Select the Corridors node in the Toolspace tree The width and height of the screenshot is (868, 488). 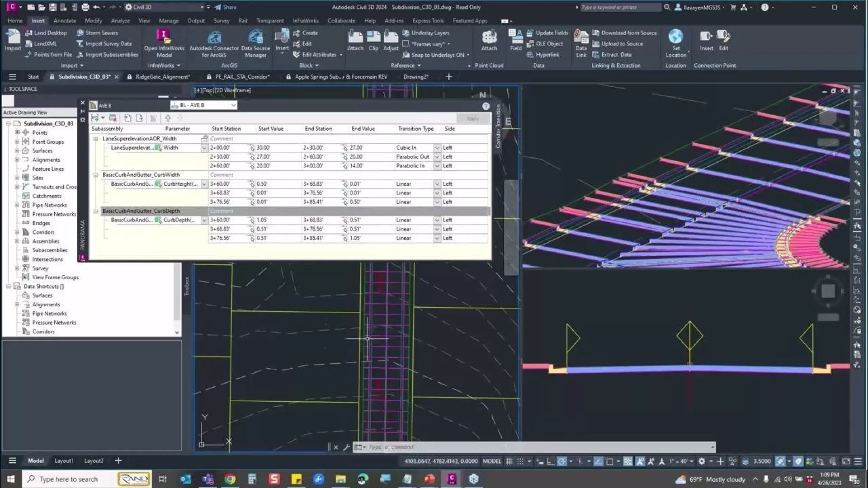[x=43, y=232]
